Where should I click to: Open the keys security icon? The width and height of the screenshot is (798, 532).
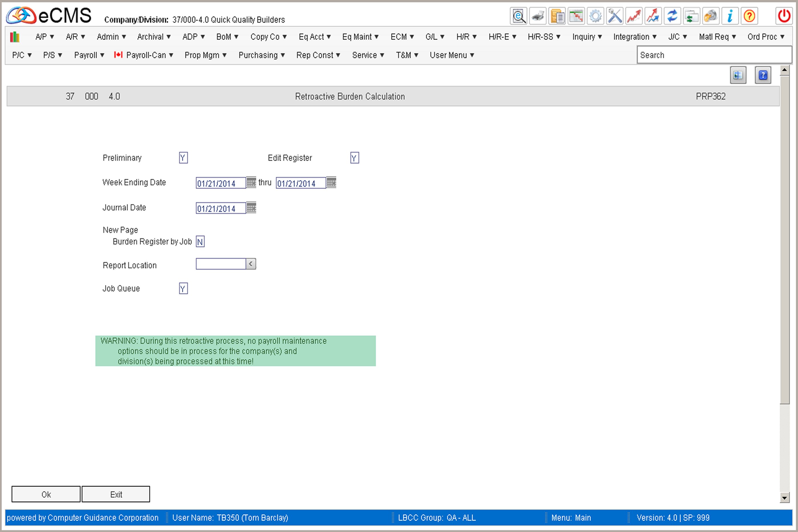pos(711,16)
